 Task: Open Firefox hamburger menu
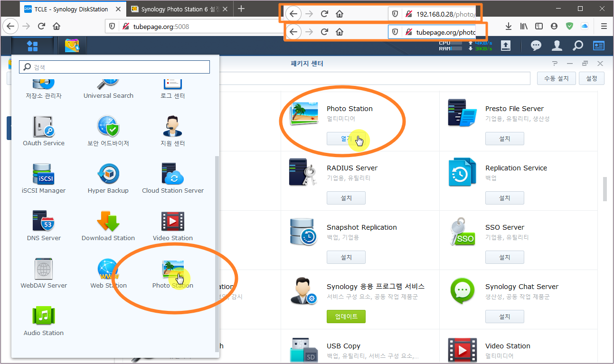click(x=604, y=27)
